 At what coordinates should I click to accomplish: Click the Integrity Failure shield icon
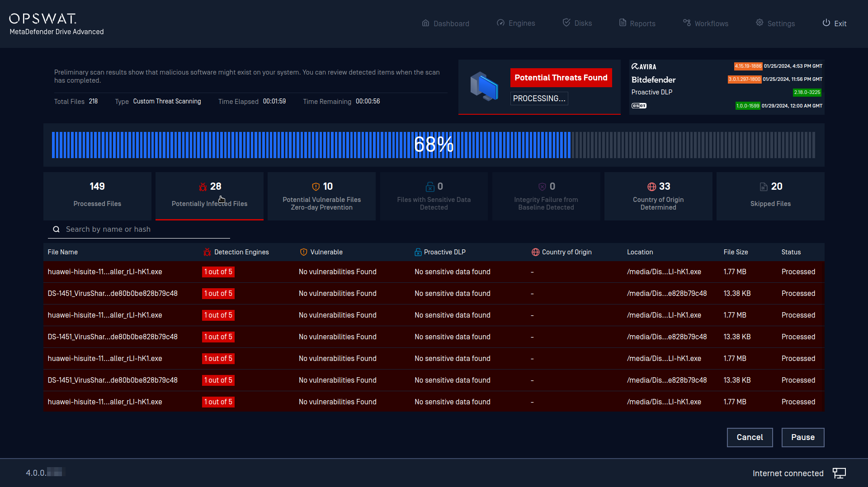[542, 187]
